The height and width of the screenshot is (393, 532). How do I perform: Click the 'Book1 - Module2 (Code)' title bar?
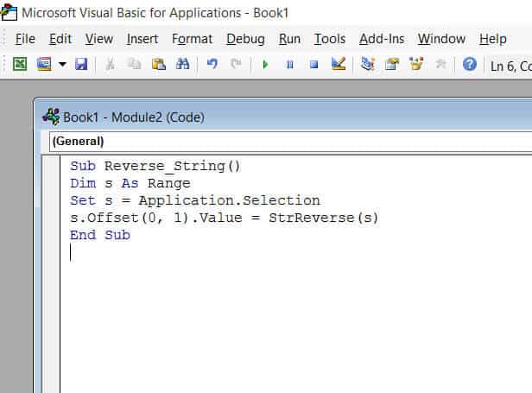[134, 117]
